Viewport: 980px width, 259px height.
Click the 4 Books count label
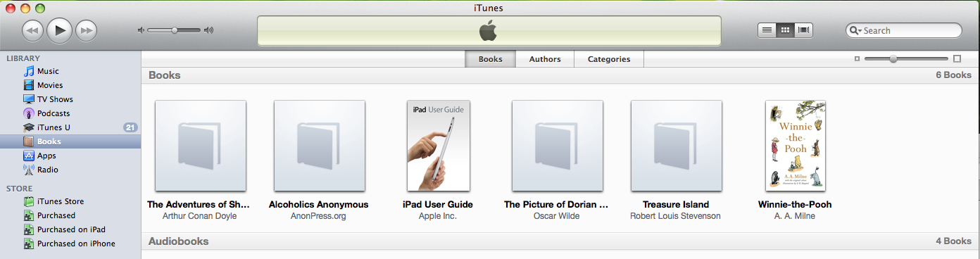coord(953,241)
